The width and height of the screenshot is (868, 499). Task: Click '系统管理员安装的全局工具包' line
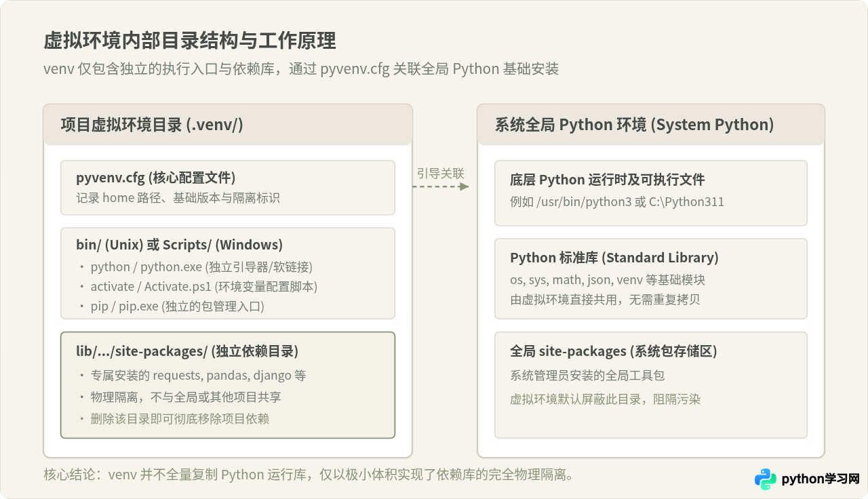pos(587,375)
